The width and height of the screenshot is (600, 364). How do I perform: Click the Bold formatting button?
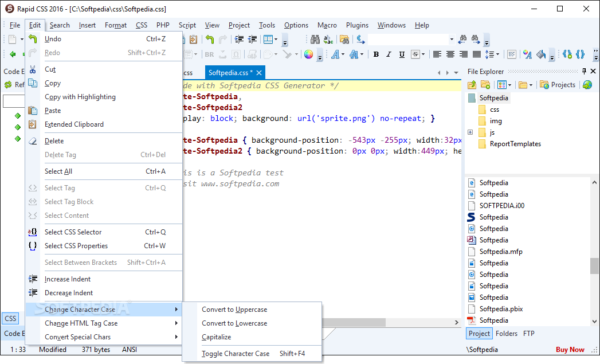(x=376, y=54)
